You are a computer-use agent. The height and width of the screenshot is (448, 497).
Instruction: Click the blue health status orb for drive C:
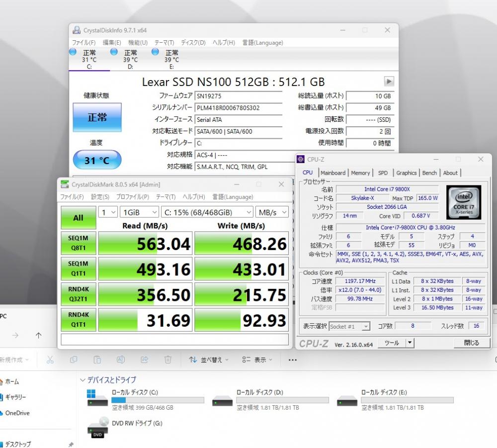pyautogui.click(x=73, y=52)
